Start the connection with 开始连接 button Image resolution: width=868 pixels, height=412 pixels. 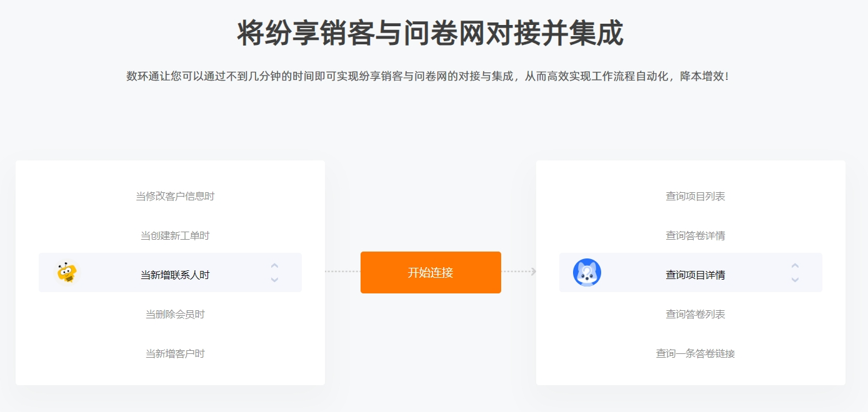tap(431, 272)
